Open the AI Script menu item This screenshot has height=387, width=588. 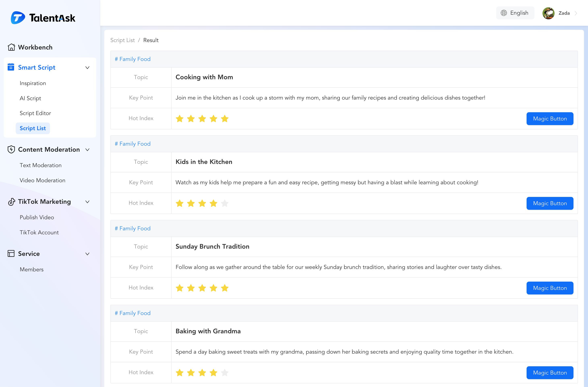click(x=30, y=98)
